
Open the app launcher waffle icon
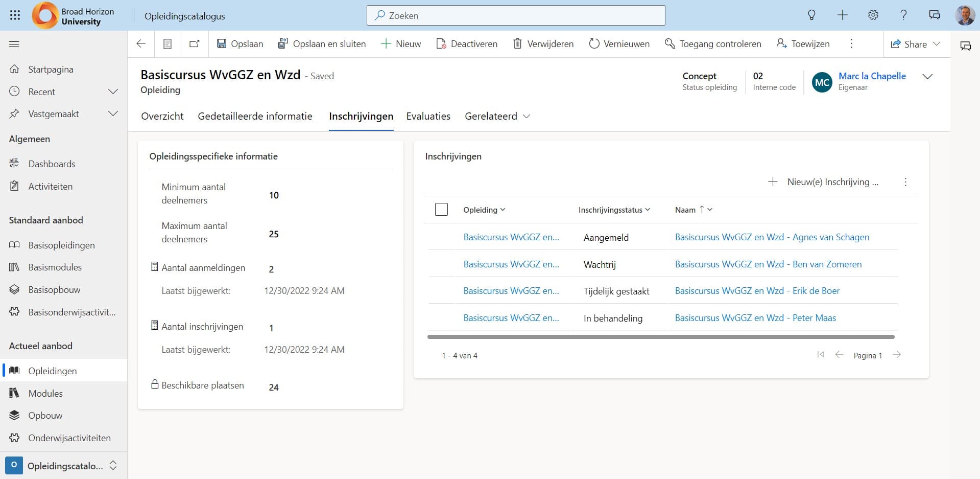click(15, 15)
